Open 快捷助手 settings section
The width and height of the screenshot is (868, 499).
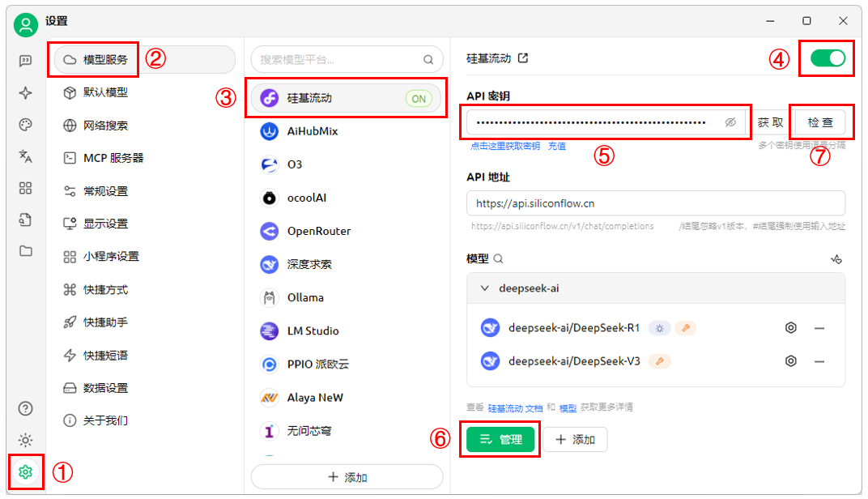[x=145, y=322]
